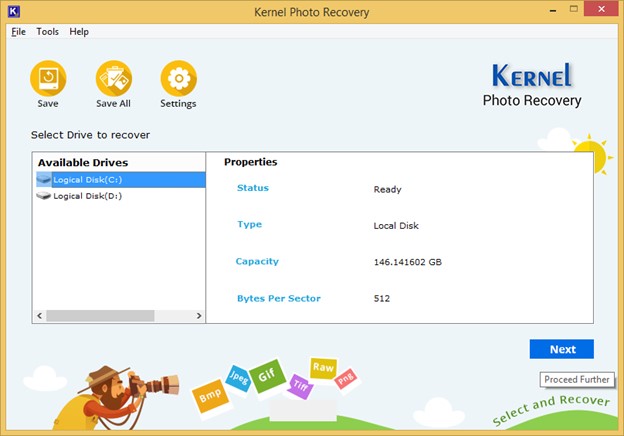Click the Status property label
This screenshot has width=624, height=436.
click(253, 188)
